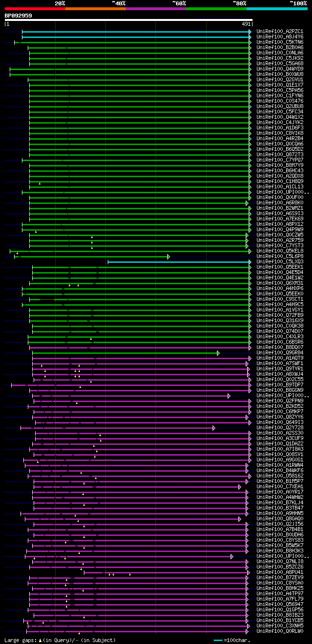Click the green ~80% identity legend segment
The image size is (312, 644).
coord(216,9)
